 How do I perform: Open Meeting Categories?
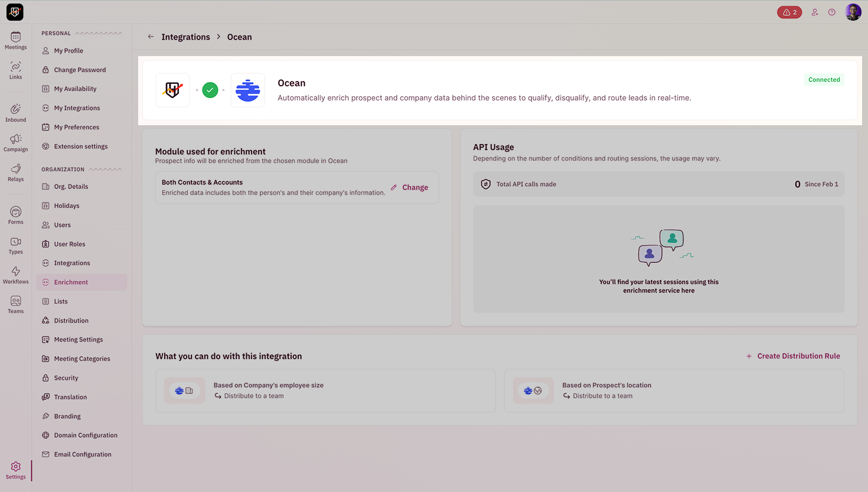click(81, 359)
